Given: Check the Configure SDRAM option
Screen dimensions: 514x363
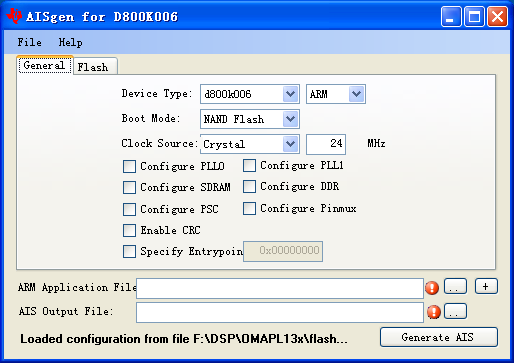Looking at the screenshot, I should (129, 187).
